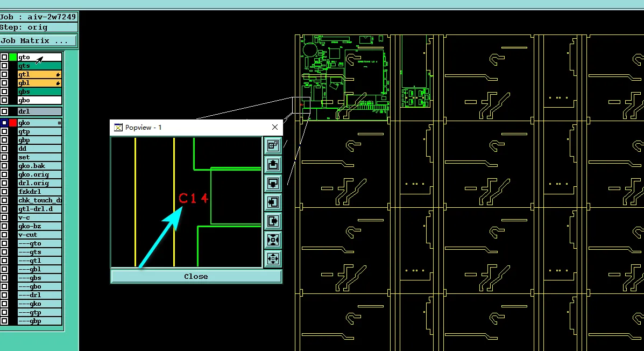Click the gtl layer attribute marker icon
Screen dimensions: 644x351
pos(58,75)
